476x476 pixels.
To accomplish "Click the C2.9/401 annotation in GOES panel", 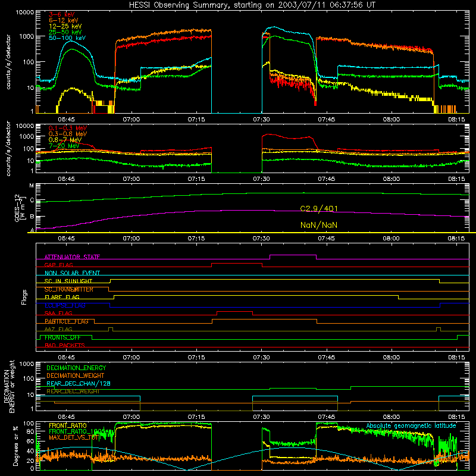I will click(x=319, y=209).
